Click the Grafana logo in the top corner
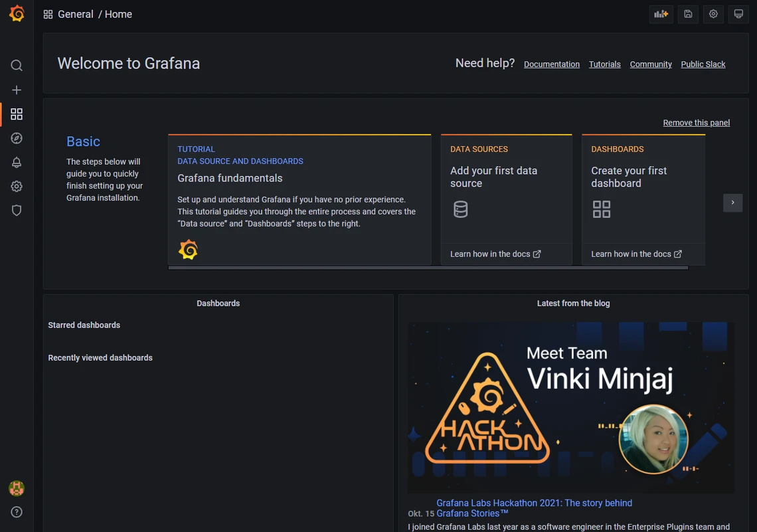The image size is (757, 532). [16, 13]
